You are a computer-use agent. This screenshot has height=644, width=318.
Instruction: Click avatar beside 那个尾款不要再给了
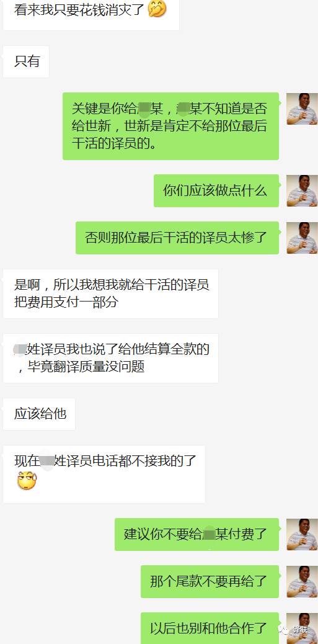302,581
